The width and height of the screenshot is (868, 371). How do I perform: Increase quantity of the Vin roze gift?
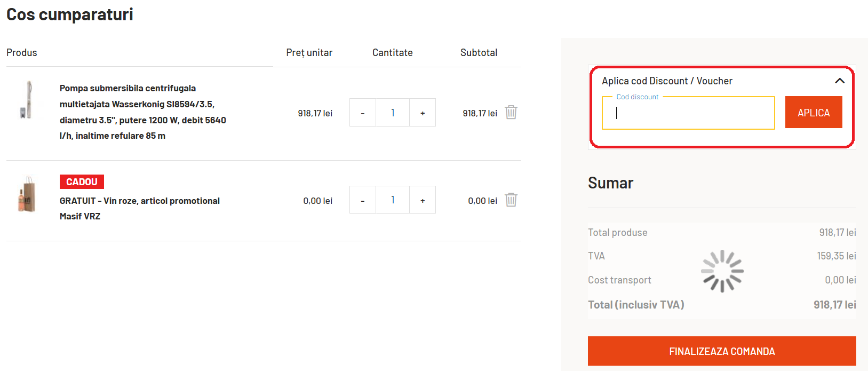tap(423, 200)
